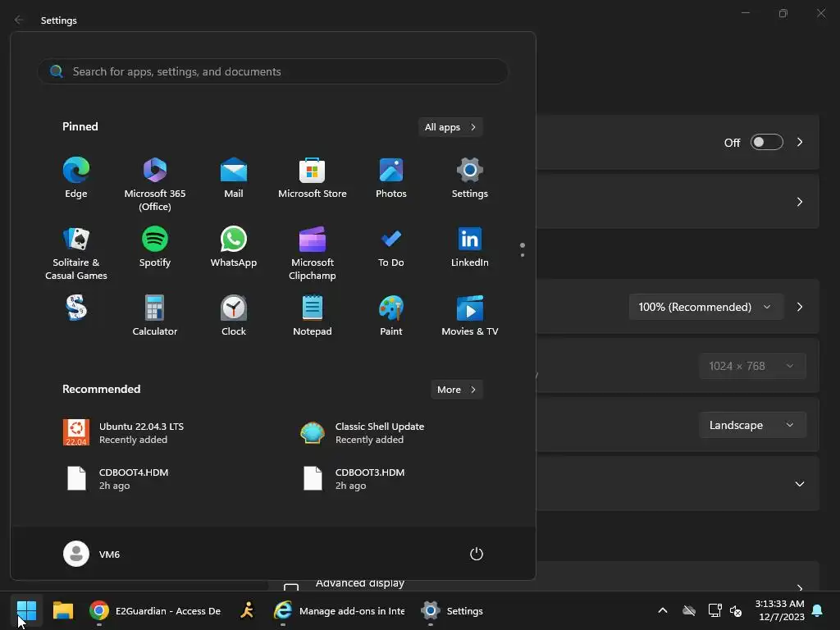Open Microsoft Store from pinned apps
Screen dimensions: 840x630
point(313,178)
